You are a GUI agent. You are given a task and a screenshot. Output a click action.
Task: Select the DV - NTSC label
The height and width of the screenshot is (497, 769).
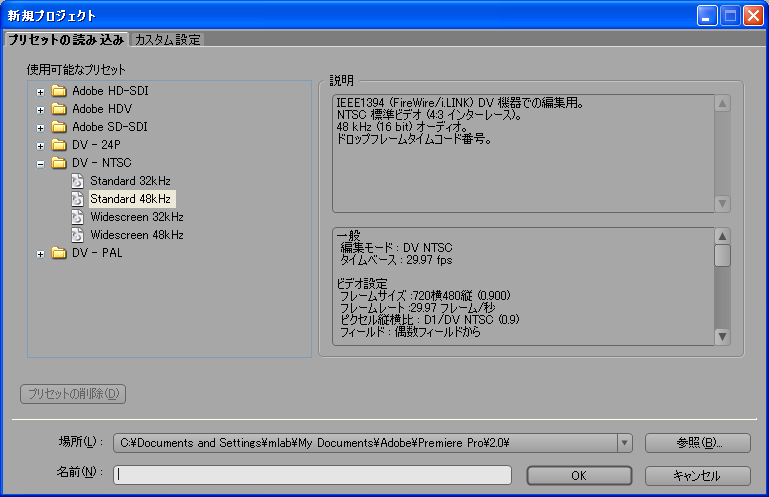tap(102, 163)
